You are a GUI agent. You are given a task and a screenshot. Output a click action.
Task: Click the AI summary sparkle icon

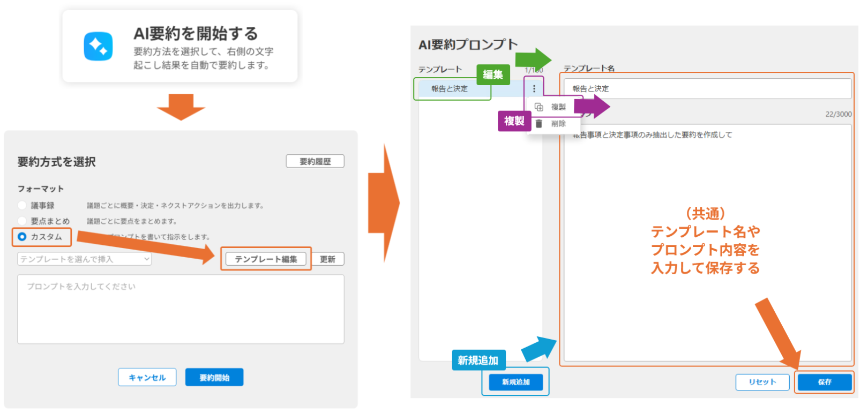(x=98, y=47)
